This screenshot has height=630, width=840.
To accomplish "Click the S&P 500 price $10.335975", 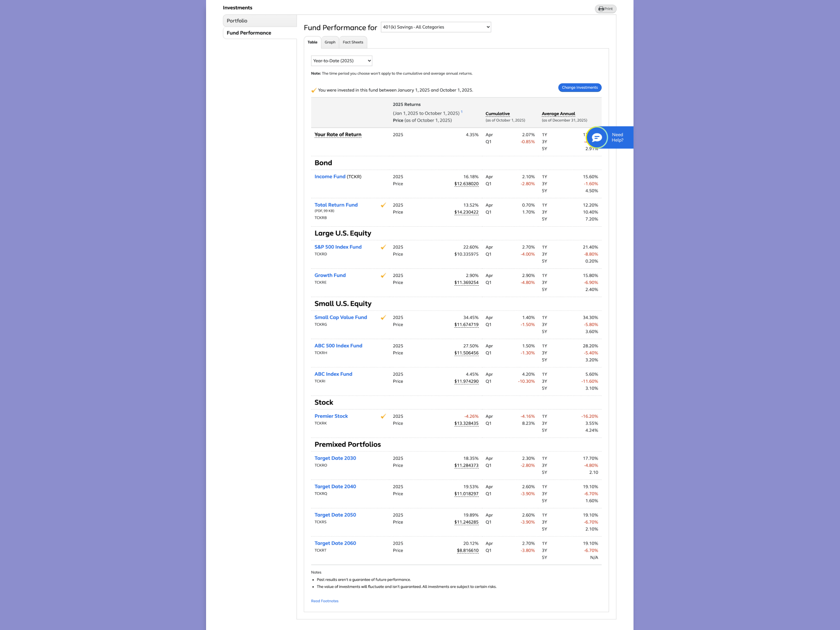I will (x=466, y=254).
